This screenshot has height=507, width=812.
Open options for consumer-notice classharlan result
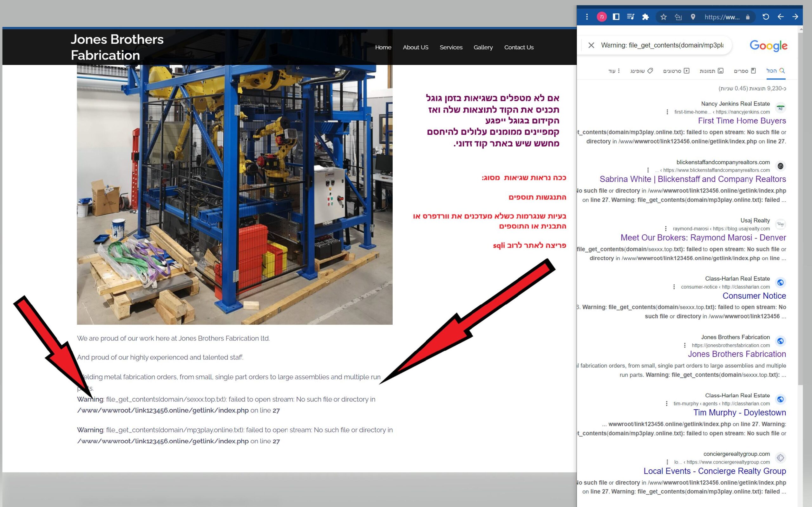pyautogui.click(x=674, y=287)
